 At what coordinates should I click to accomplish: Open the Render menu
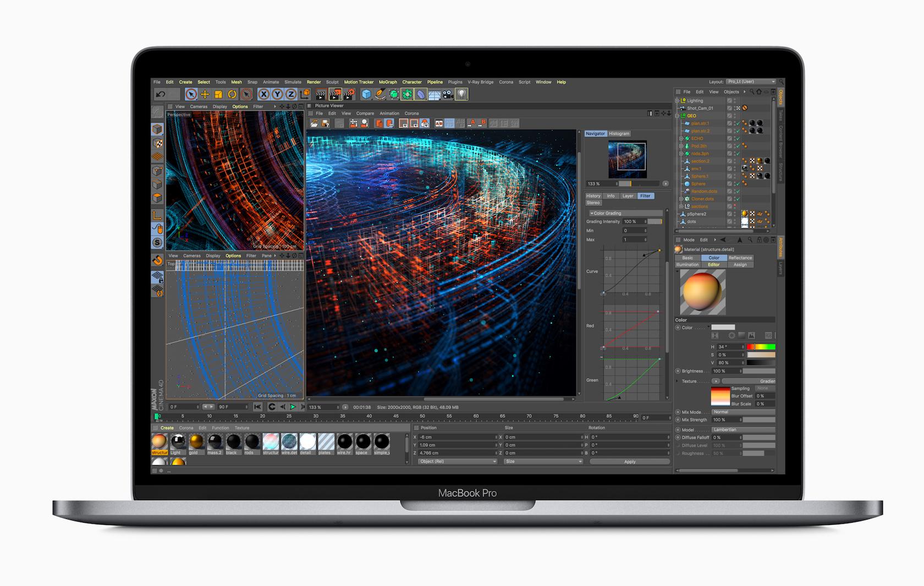point(313,82)
